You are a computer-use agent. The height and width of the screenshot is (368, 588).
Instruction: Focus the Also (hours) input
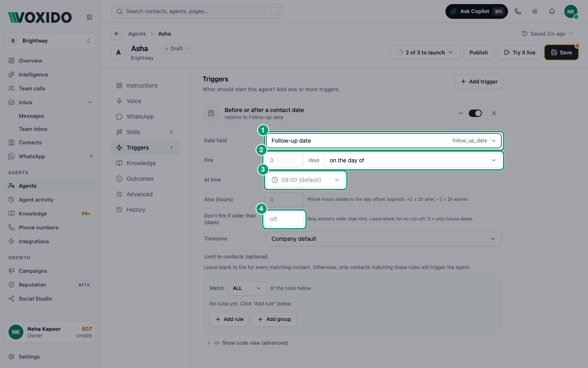pos(284,200)
